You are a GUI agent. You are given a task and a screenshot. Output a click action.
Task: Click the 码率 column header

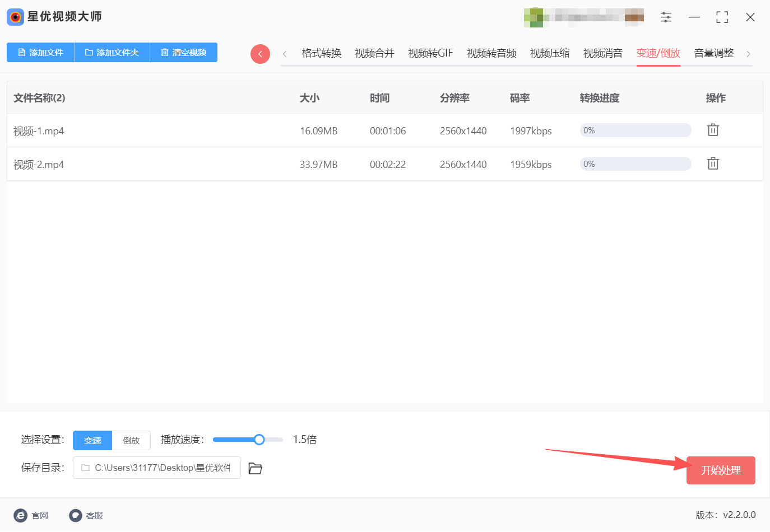tap(519, 98)
